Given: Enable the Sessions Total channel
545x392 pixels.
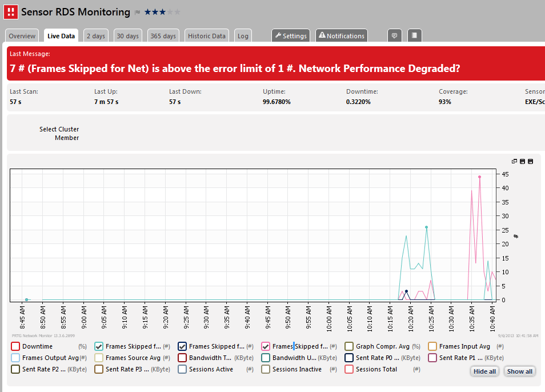Looking at the screenshot, I should 349,369.
